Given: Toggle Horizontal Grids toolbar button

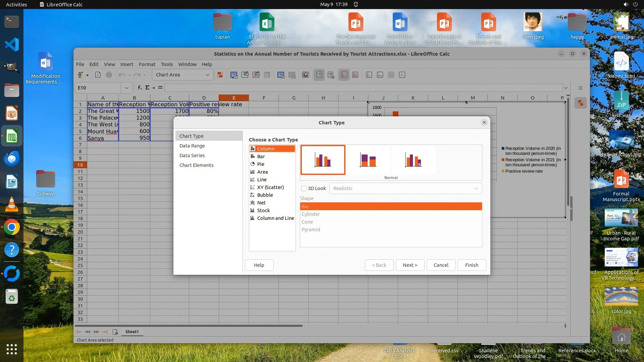Looking at the screenshot, I should click(344, 75).
